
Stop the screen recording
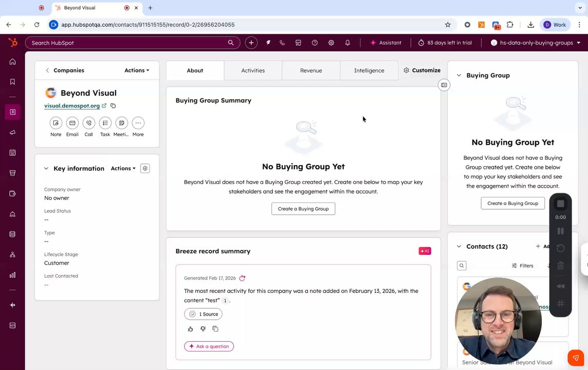(x=561, y=203)
